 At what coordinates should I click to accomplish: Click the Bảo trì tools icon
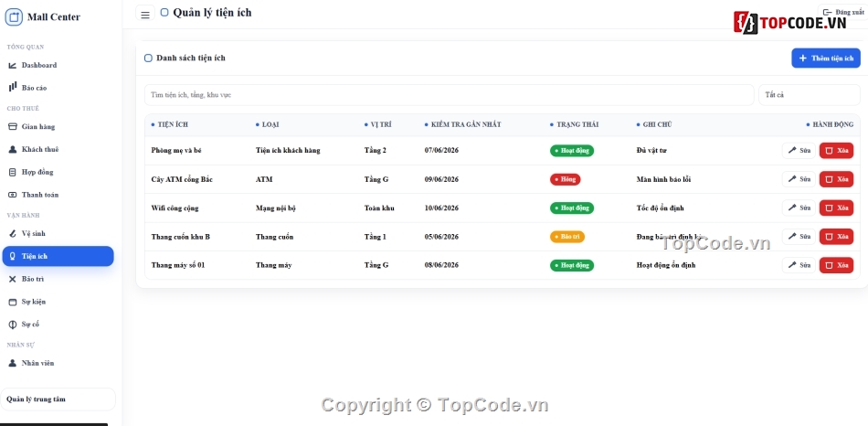tap(12, 279)
